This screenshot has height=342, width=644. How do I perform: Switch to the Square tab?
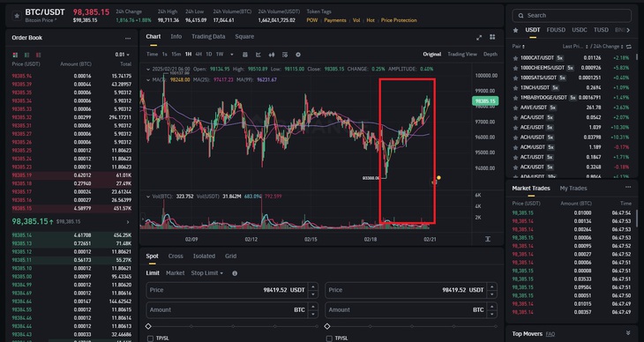click(244, 36)
